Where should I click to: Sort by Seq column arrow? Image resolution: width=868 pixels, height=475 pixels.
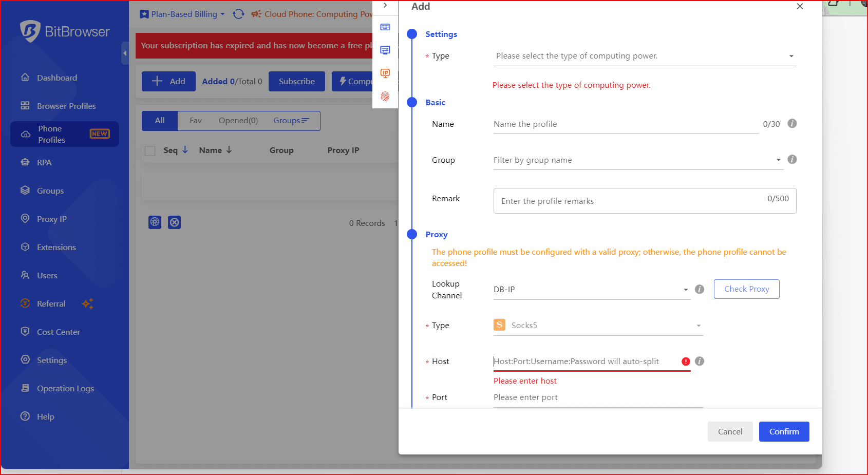pyautogui.click(x=185, y=150)
